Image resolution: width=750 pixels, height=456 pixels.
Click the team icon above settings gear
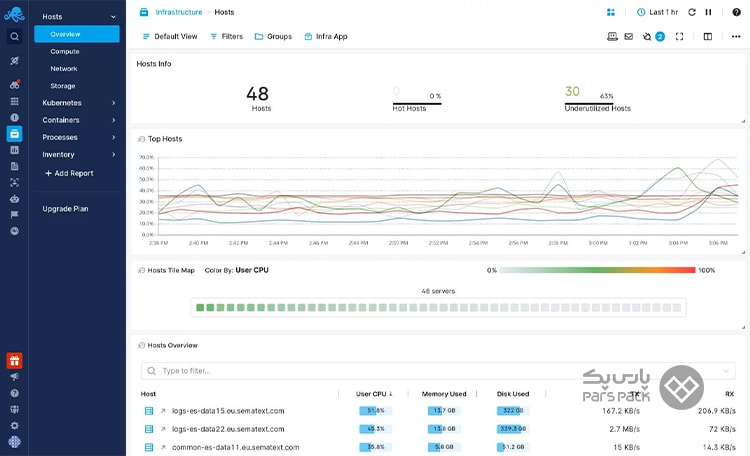click(14, 410)
